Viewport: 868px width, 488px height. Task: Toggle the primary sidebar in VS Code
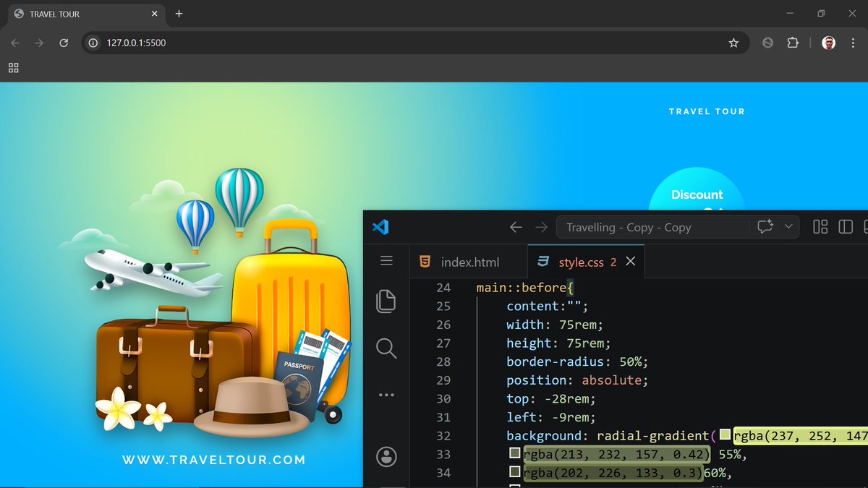846,227
